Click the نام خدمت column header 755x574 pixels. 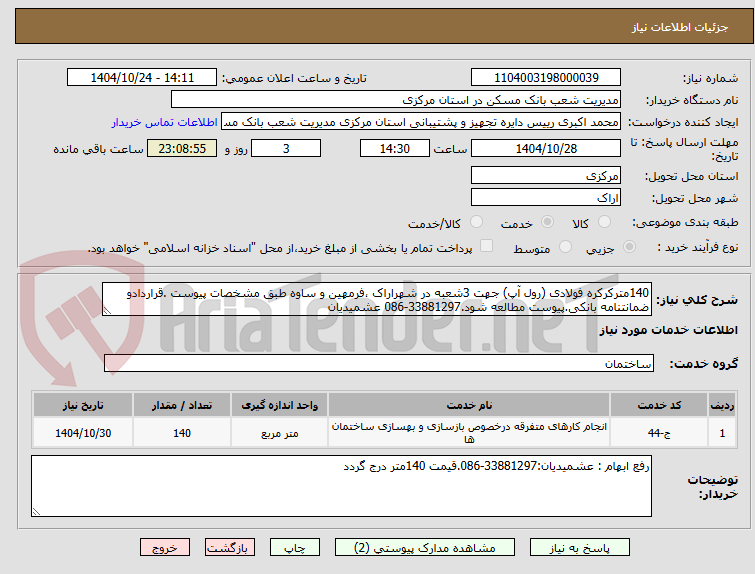[x=469, y=405]
